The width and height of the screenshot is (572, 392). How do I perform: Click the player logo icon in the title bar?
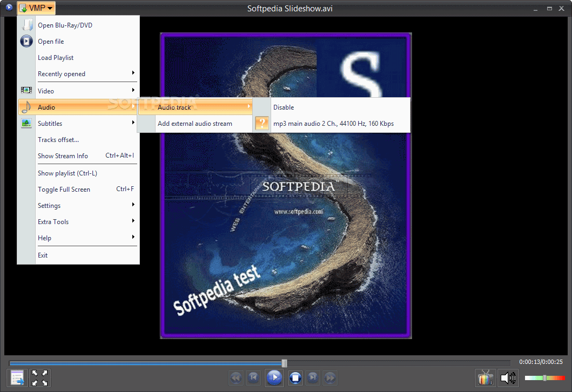[9, 8]
